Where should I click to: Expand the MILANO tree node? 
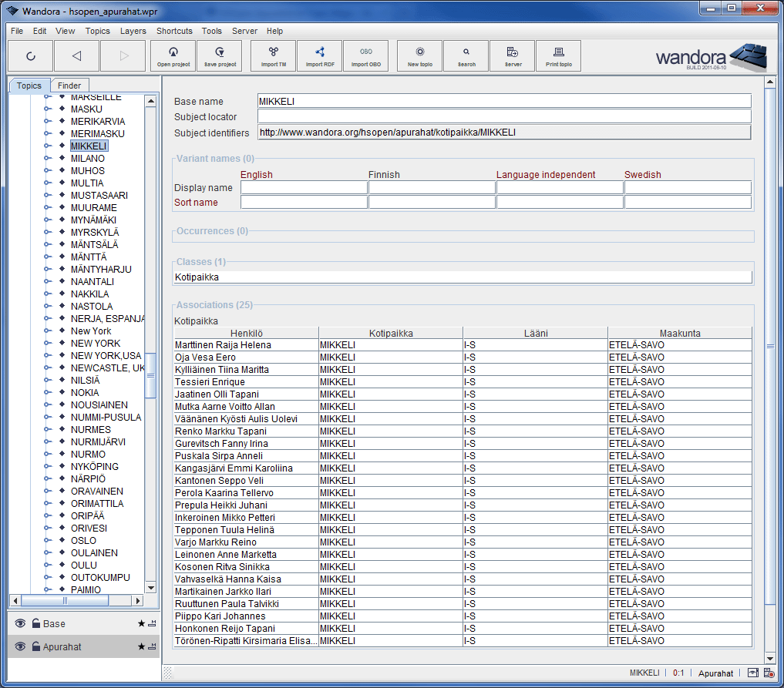47,158
